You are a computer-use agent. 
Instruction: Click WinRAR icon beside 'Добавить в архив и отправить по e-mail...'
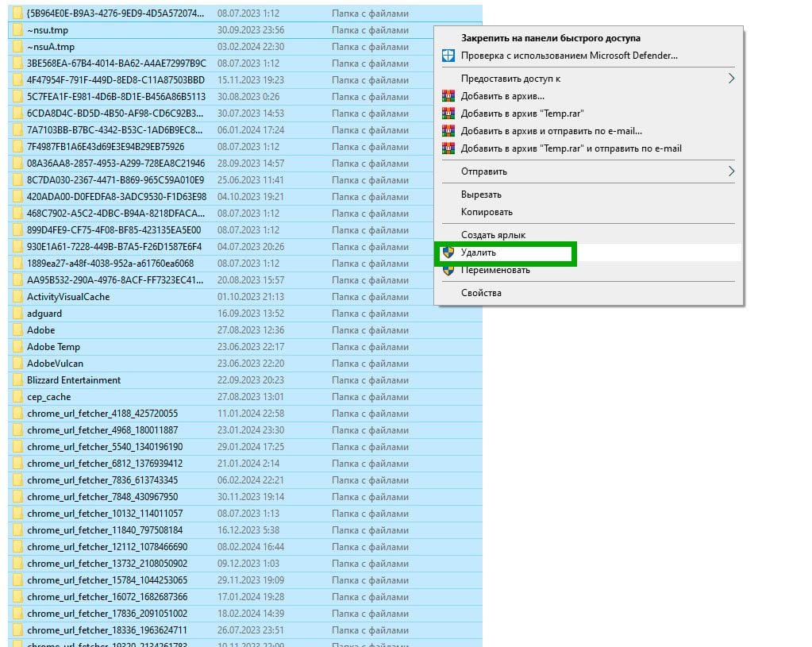pos(448,130)
